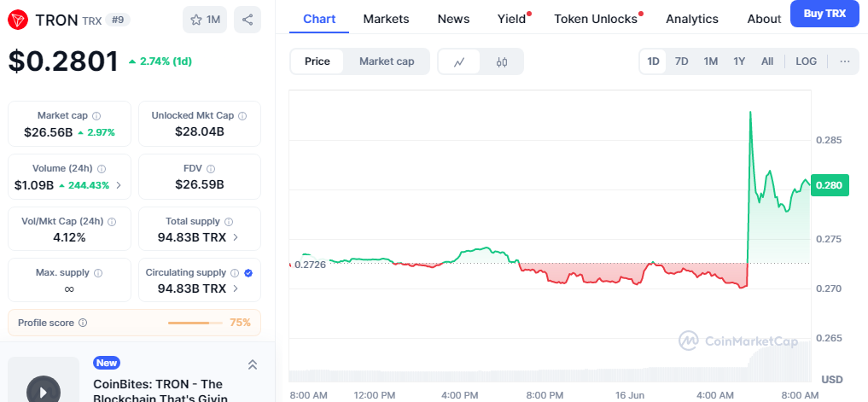Click the 75% profile score text
This screenshot has width=868, height=402.
[x=240, y=323]
